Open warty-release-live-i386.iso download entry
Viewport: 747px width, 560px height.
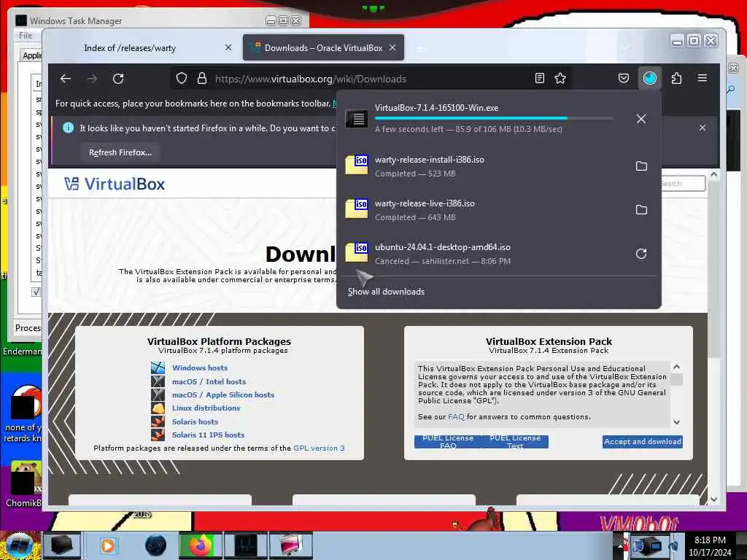coord(485,210)
